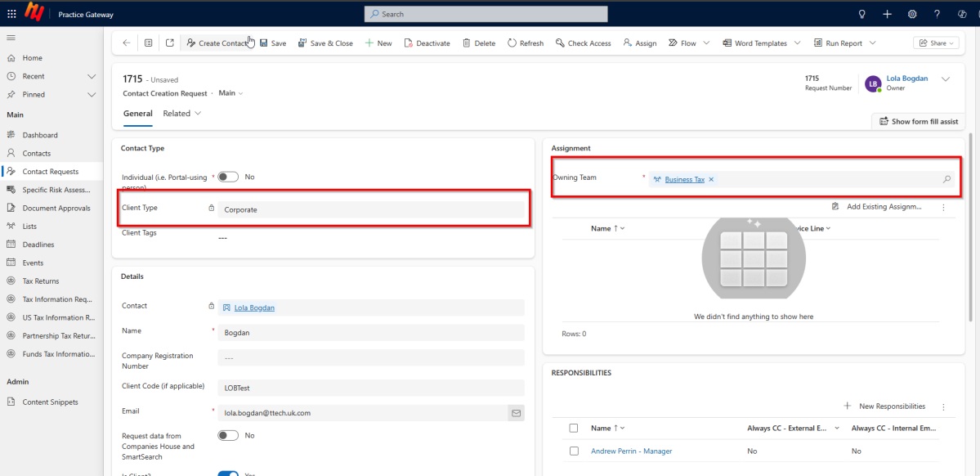Click Create Contact in the command bar

click(217, 43)
